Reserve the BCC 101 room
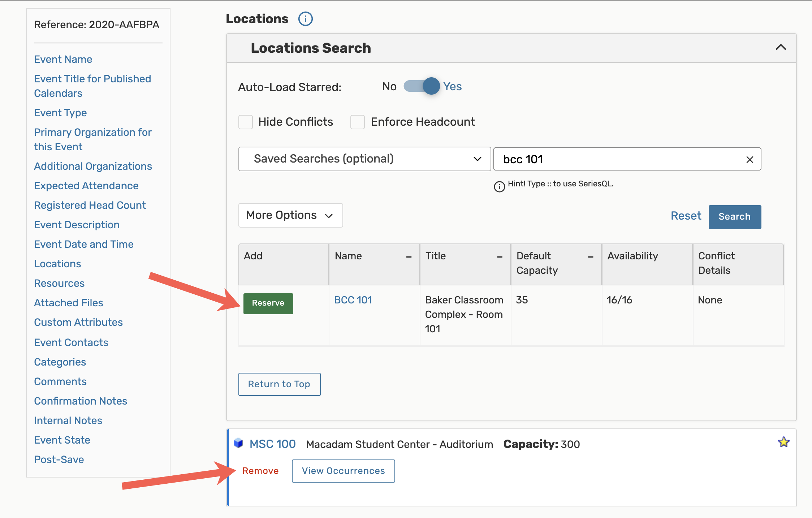 tap(268, 303)
